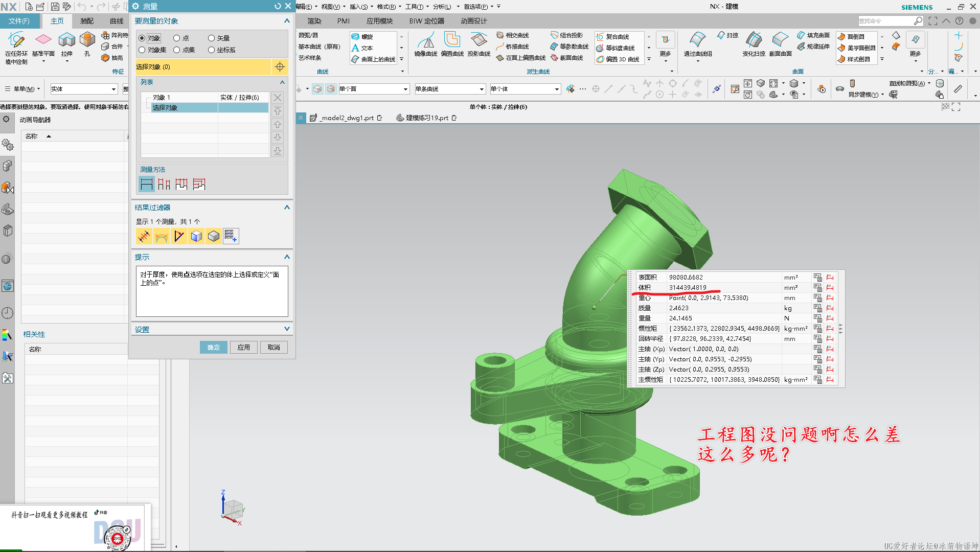This screenshot has width=980, height=552.
Task: Switch to the 建模练习19.prt document tab
Action: [x=426, y=118]
